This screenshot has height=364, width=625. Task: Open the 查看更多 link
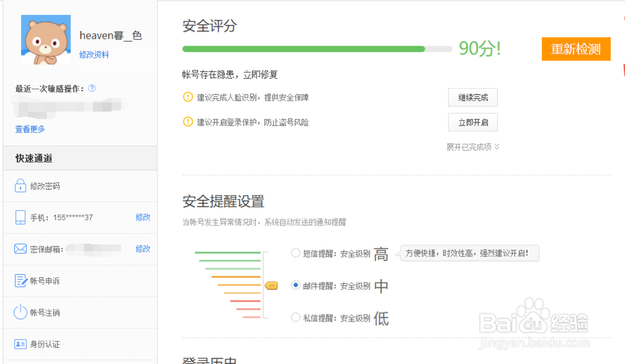coord(30,129)
